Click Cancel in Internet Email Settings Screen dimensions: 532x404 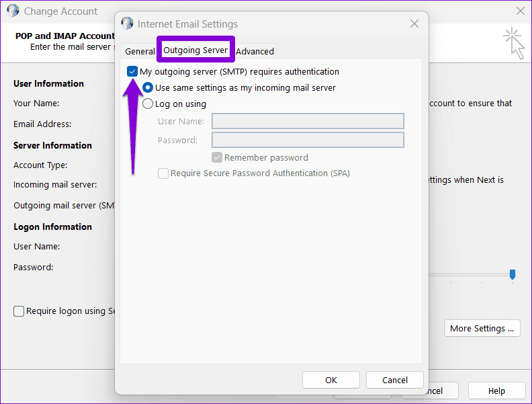click(395, 380)
